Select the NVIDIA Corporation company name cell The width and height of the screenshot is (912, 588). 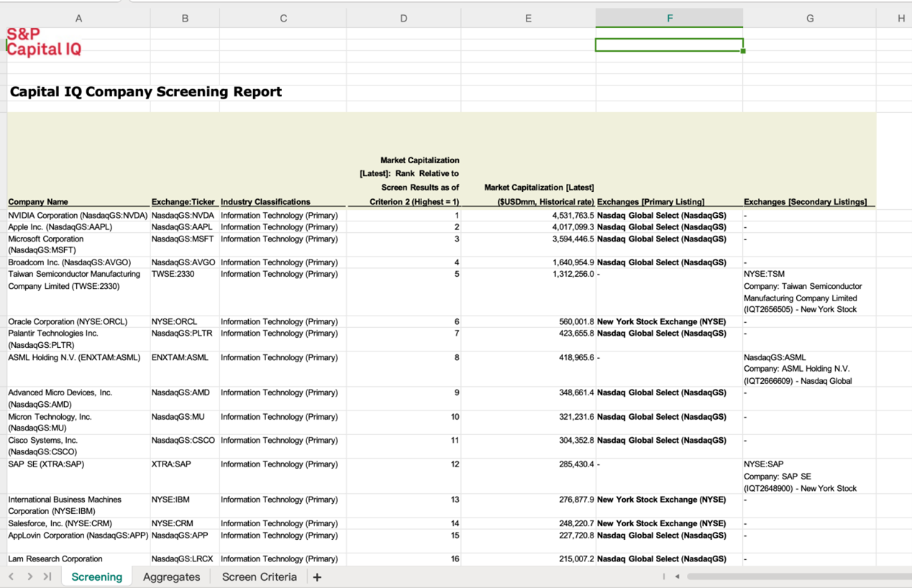78,216
